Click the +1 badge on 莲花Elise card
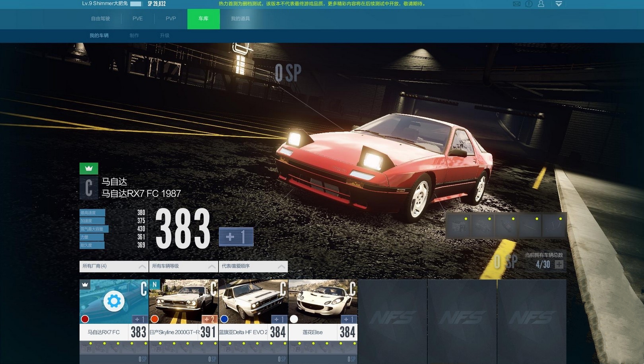The width and height of the screenshot is (644, 364). [349, 319]
